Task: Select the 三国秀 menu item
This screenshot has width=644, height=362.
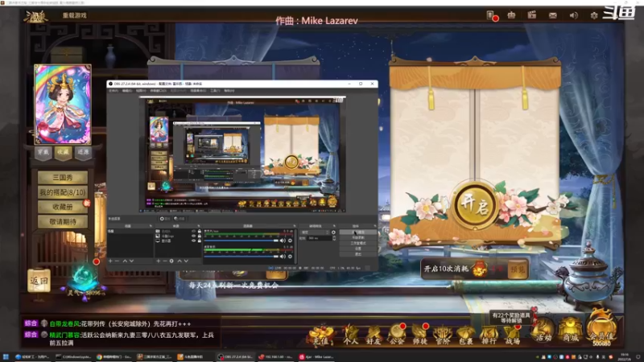Action: 63,177
